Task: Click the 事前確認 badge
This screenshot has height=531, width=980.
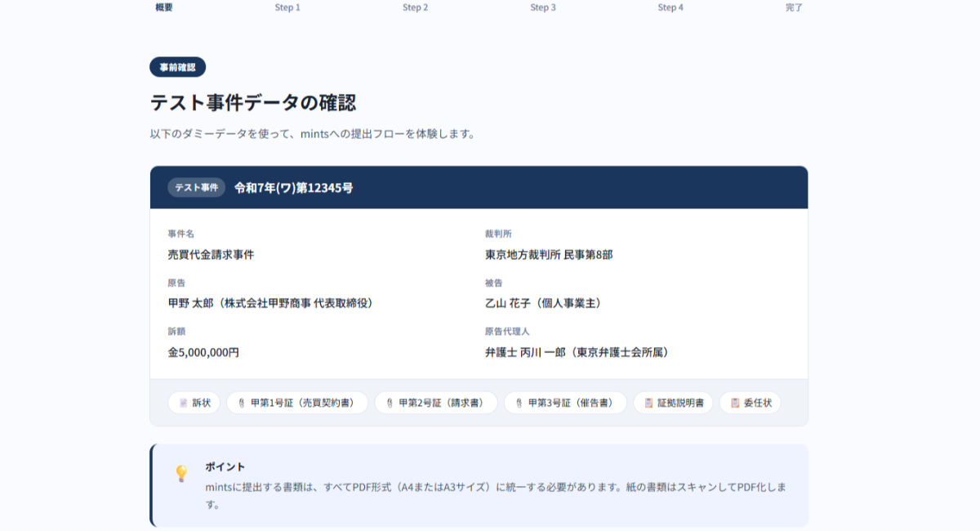Action: pos(177,67)
